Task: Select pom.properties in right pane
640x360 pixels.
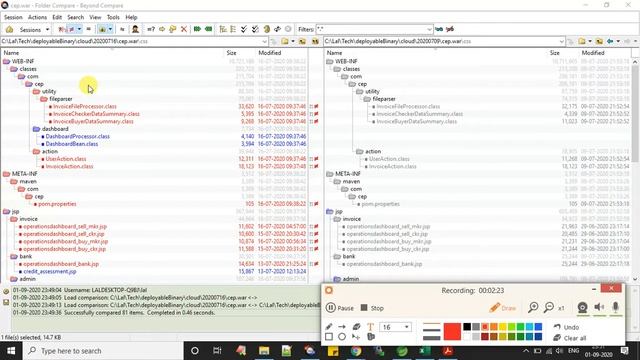Action: [380, 204]
